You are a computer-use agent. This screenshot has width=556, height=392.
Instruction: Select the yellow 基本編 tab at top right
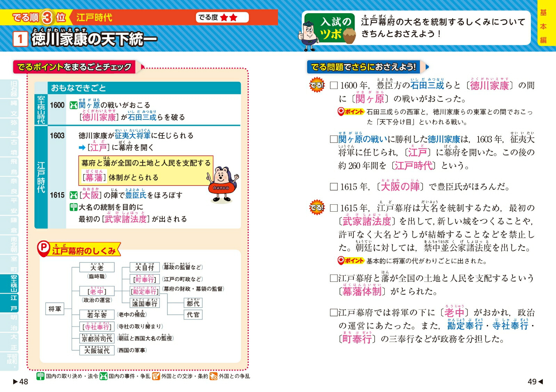pyautogui.click(x=543, y=26)
